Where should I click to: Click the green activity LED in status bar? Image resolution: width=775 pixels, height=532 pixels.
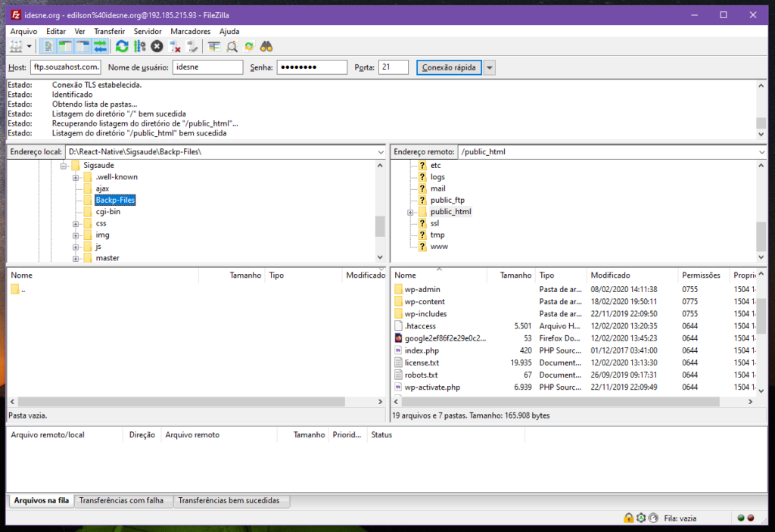pos(740,518)
